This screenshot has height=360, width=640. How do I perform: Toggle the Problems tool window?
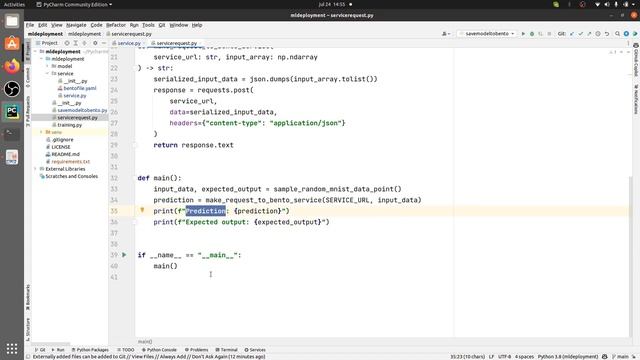(196, 350)
